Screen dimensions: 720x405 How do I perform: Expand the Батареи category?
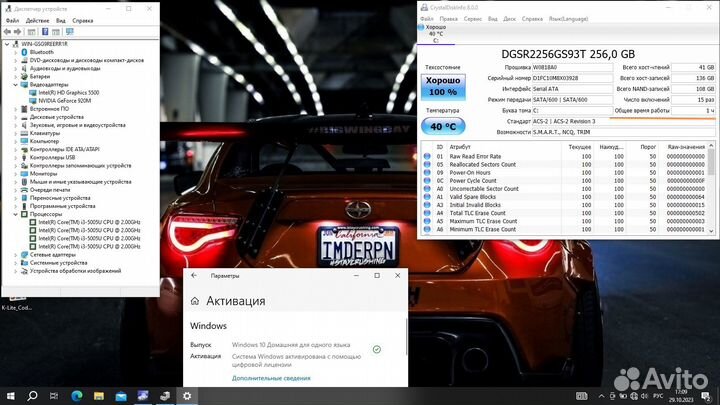(16, 77)
